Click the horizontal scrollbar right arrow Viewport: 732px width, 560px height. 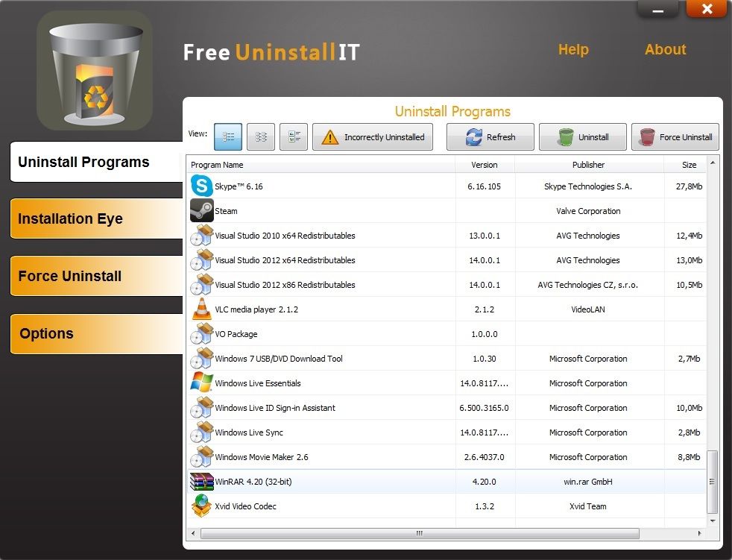pos(699,533)
